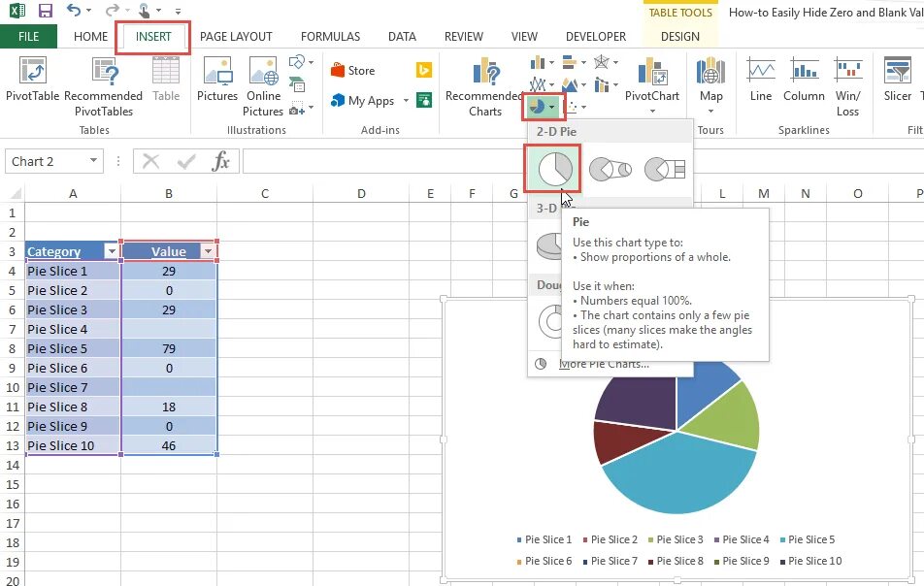This screenshot has height=586, width=924.
Task: Choose the Doughnut chart option
Action: [550, 321]
